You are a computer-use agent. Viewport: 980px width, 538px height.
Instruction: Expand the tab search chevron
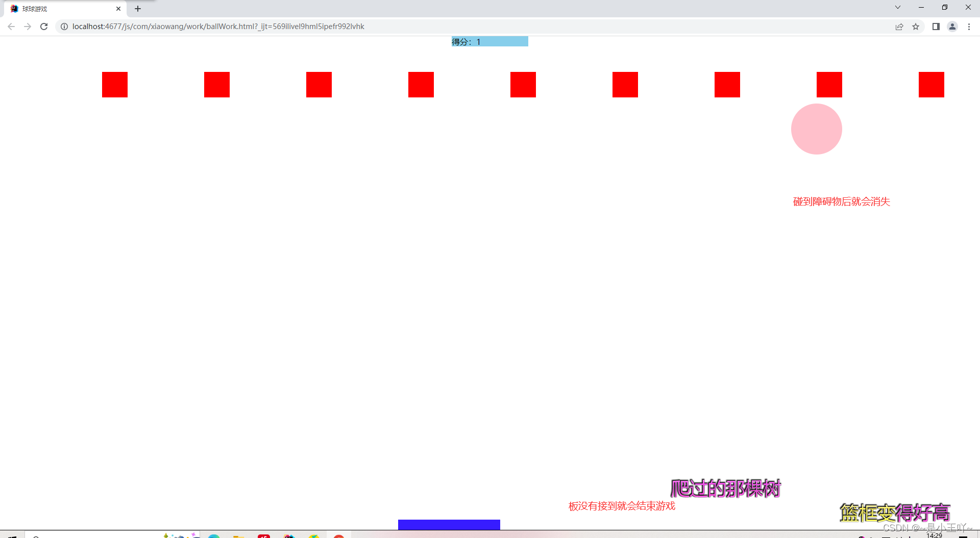(x=898, y=7)
